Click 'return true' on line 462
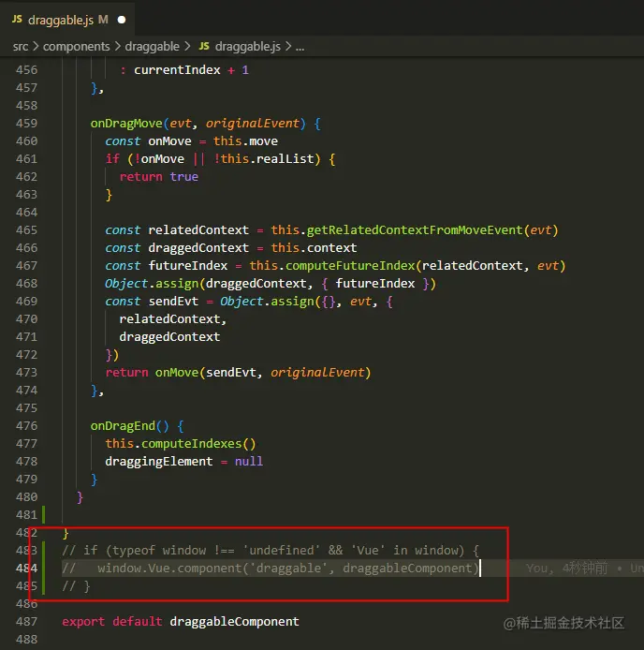The height and width of the screenshot is (650, 644). [x=159, y=177]
